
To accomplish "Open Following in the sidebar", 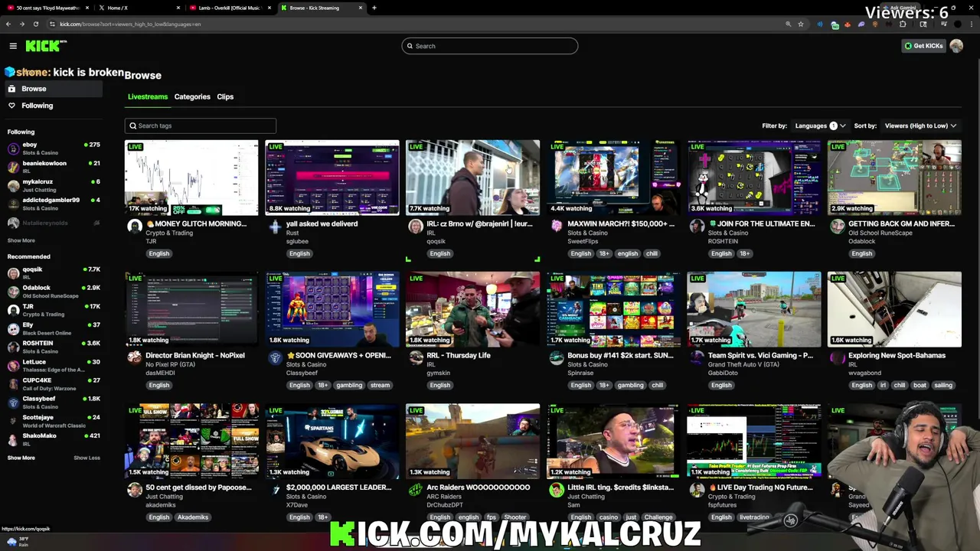I will 52,106.
